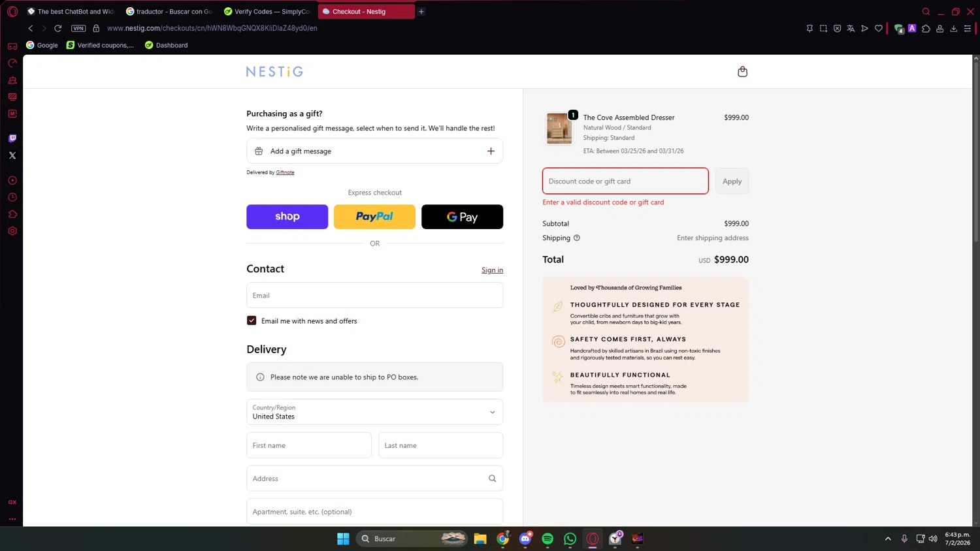The width and height of the screenshot is (980, 551).
Task: Open the Google bookmark
Action: pyautogui.click(x=42, y=45)
